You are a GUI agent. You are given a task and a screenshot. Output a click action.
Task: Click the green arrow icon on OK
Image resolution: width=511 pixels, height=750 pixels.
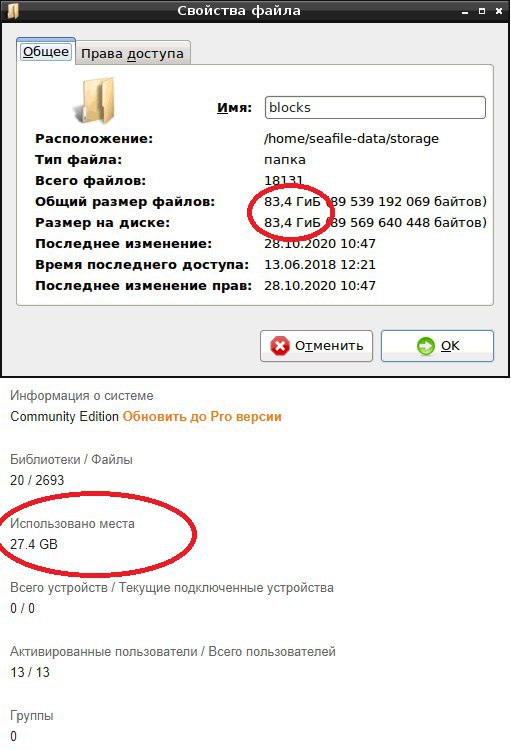click(x=425, y=346)
